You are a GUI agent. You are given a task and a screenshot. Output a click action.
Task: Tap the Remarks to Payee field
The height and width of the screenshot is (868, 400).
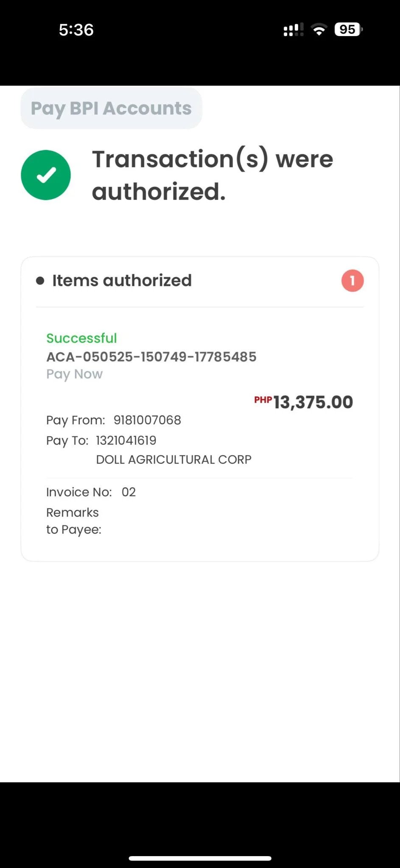(x=74, y=521)
